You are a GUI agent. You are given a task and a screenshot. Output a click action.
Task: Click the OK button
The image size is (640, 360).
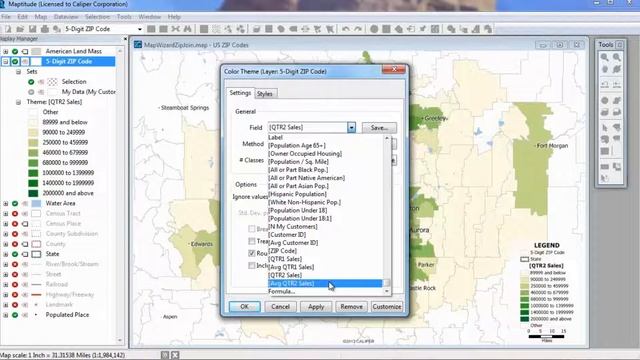point(244,307)
